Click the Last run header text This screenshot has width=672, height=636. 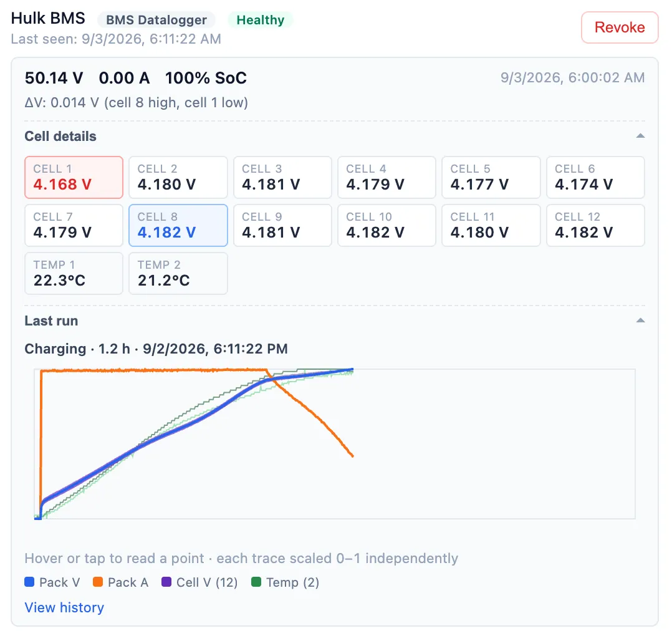(51, 320)
